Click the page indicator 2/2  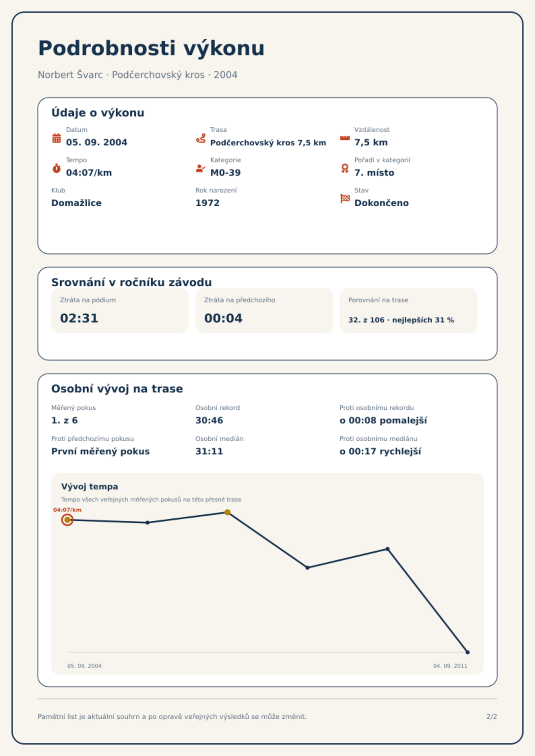pyautogui.click(x=492, y=717)
